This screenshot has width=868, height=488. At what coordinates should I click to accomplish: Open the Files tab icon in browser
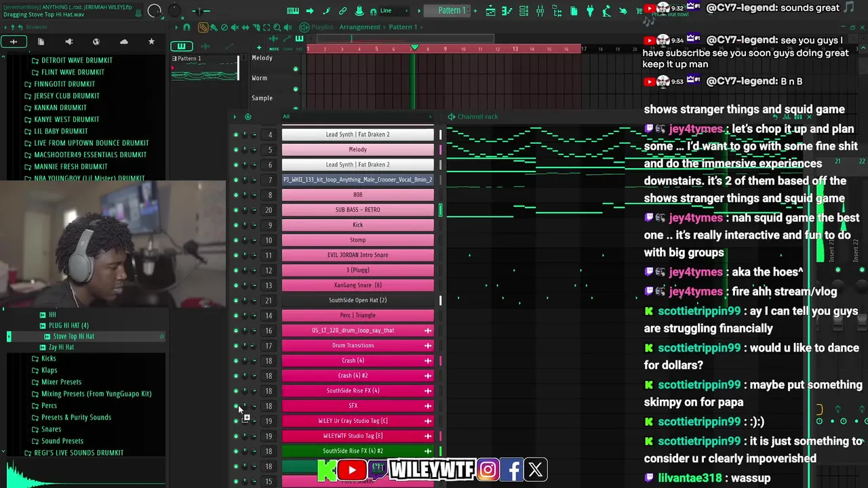tap(41, 42)
